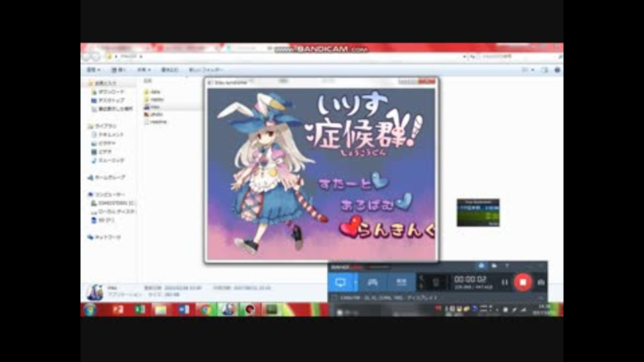Screen dimensions: 644x362
Task: Select the irisu application file in Explorer
Action: (x=152, y=107)
